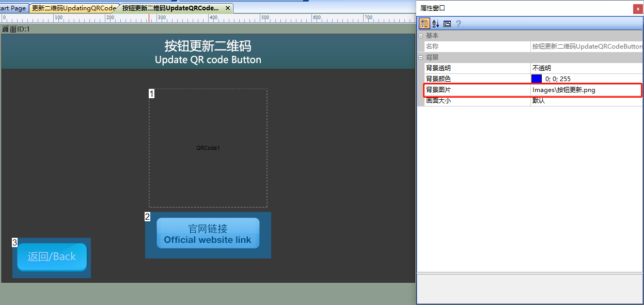This screenshot has height=305, width=644.
Task: Select the 背景透明 property label
Action: coord(438,68)
